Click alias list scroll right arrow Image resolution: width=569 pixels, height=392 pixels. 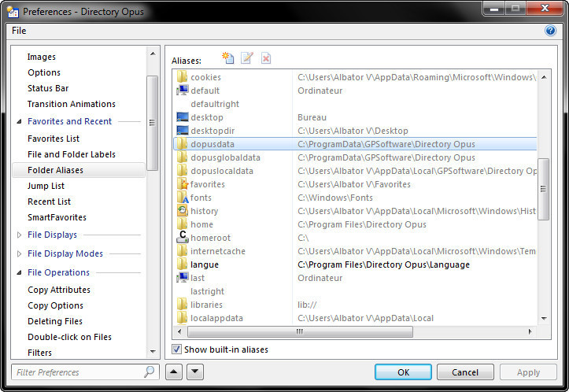coord(530,331)
